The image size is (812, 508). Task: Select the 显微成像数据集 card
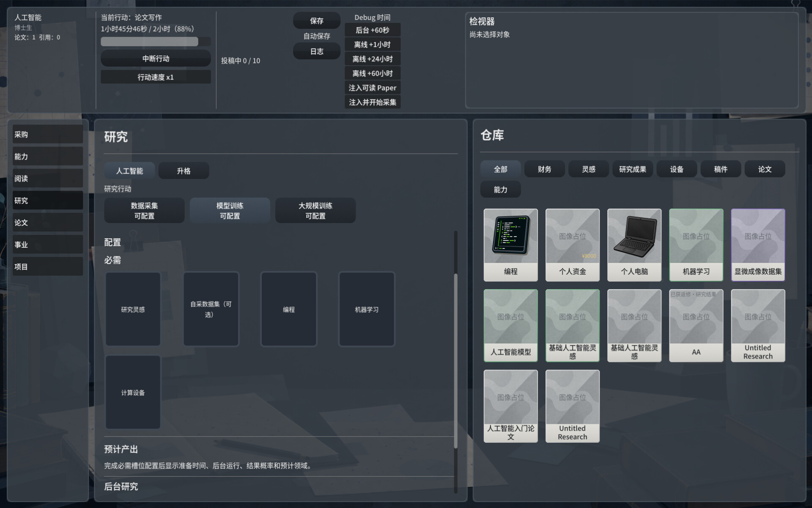tap(758, 245)
